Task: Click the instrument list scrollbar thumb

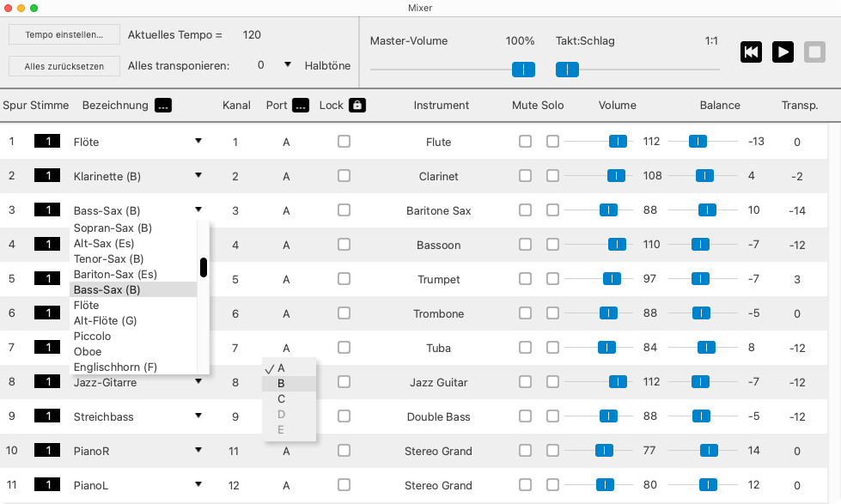Action: (204, 267)
